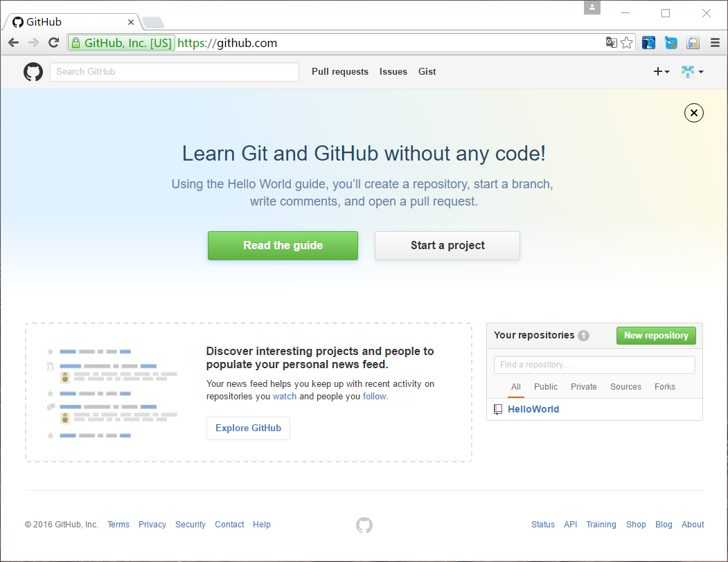Open the Status footer link

pos(543,525)
